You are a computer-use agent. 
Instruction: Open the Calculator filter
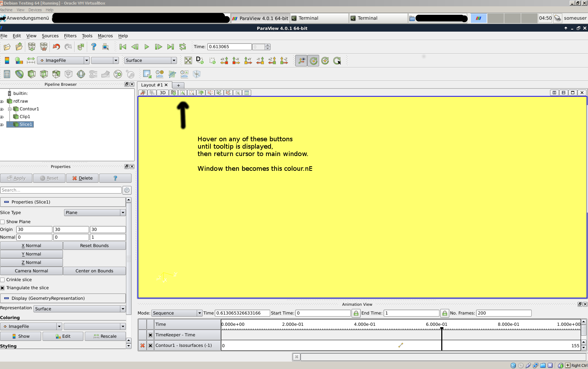(7, 74)
